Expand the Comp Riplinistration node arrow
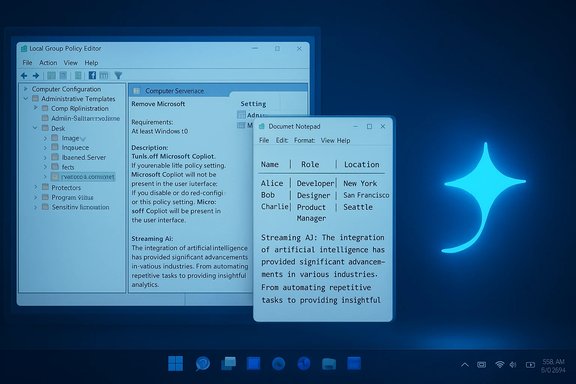Screen dimensions: 576x384 coord(36,108)
